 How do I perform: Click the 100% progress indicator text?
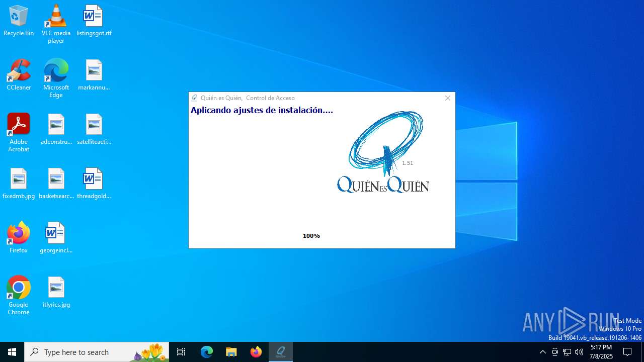pyautogui.click(x=311, y=236)
